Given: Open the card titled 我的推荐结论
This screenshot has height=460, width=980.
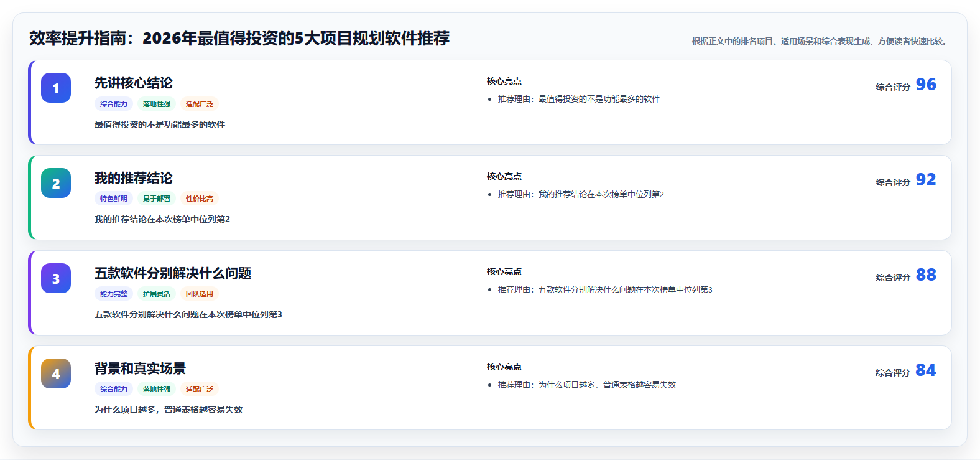Looking at the screenshot, I should [490, 198].
